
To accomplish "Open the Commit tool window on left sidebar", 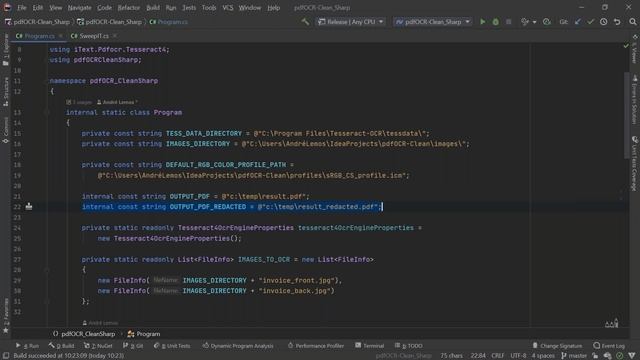I will [6, 130].
